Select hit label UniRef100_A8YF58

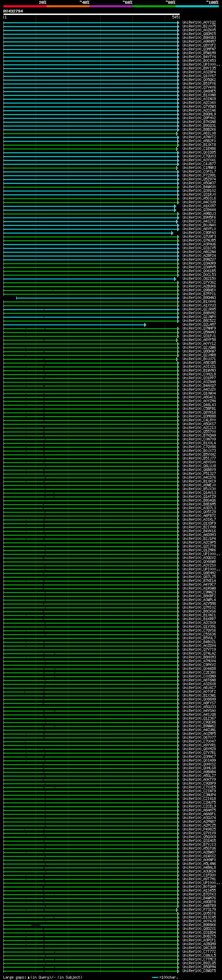199,340
